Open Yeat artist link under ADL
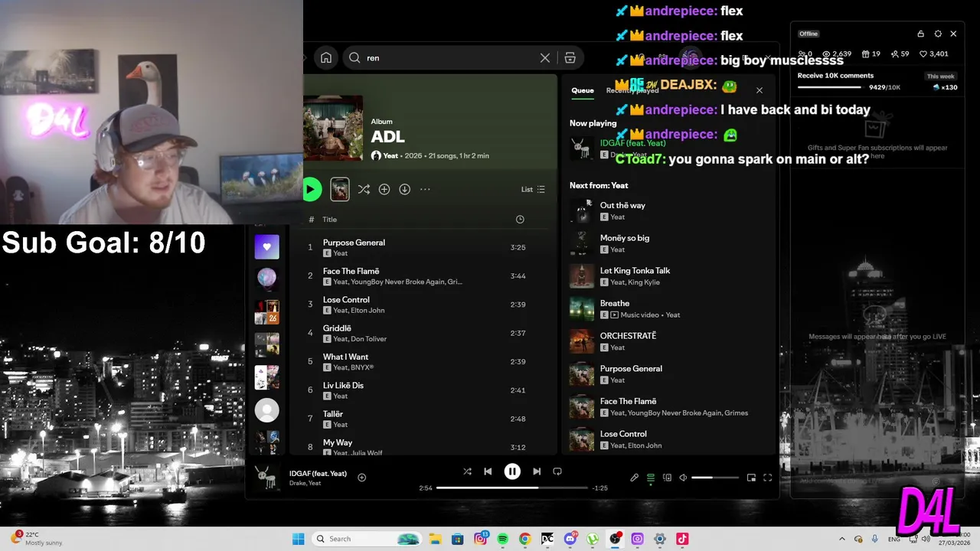 coord(390,155)
